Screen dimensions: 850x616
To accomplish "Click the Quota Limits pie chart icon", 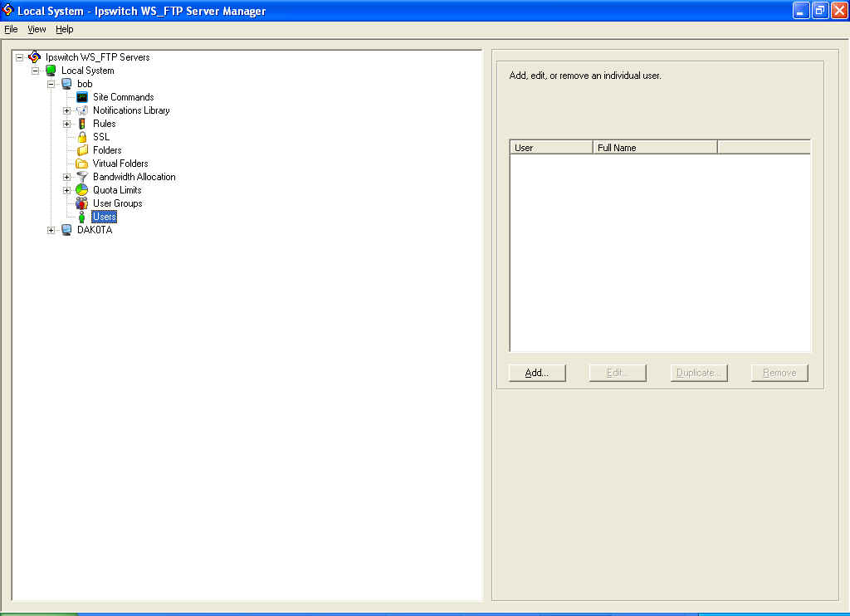I will click(x=82, y=190).
